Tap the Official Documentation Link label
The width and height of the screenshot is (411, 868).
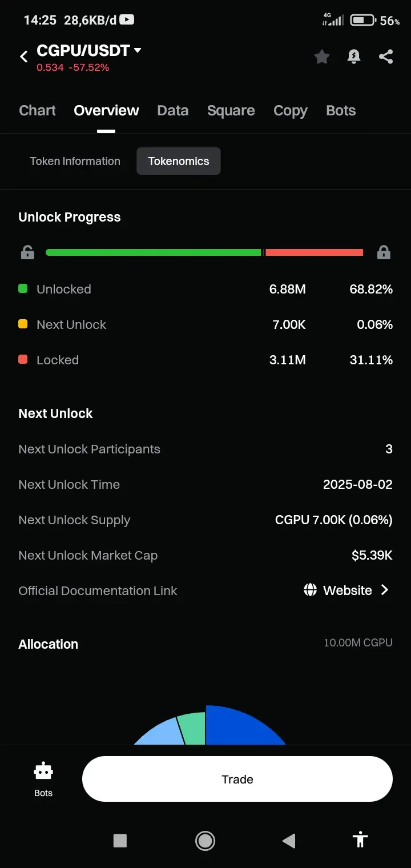coord(98,590)
